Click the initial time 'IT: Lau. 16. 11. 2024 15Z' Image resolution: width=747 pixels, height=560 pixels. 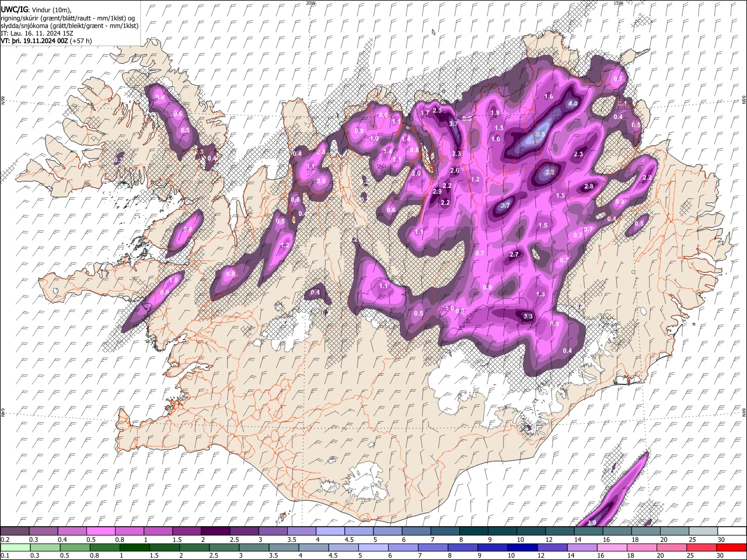pyautogui.click(x=36, y=33)
